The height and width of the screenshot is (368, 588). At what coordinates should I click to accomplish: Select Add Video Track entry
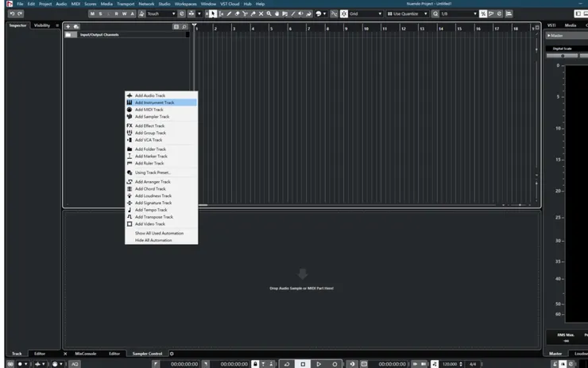click(x=161, y=224)
